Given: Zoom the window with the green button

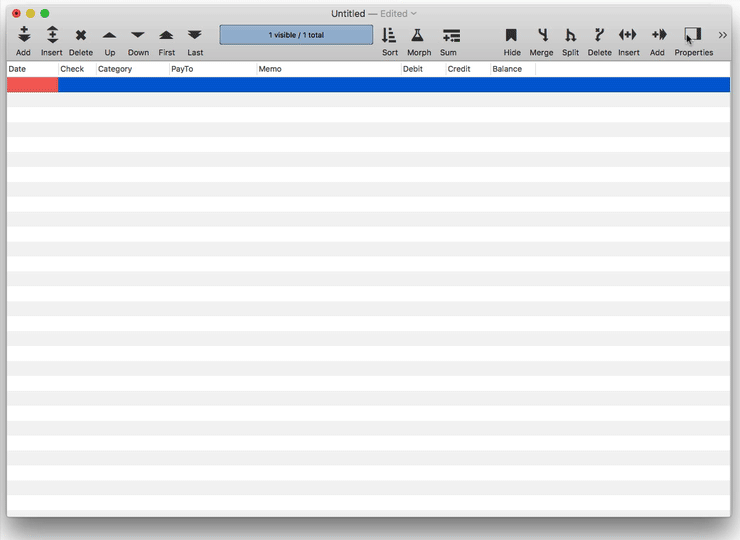Looking at the screenshot, I should [x=45, y=14].
